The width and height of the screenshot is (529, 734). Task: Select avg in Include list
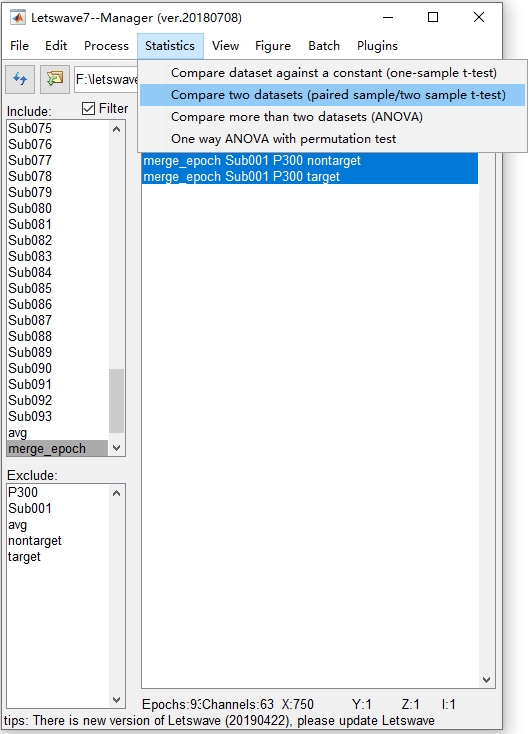coord(58,433)
